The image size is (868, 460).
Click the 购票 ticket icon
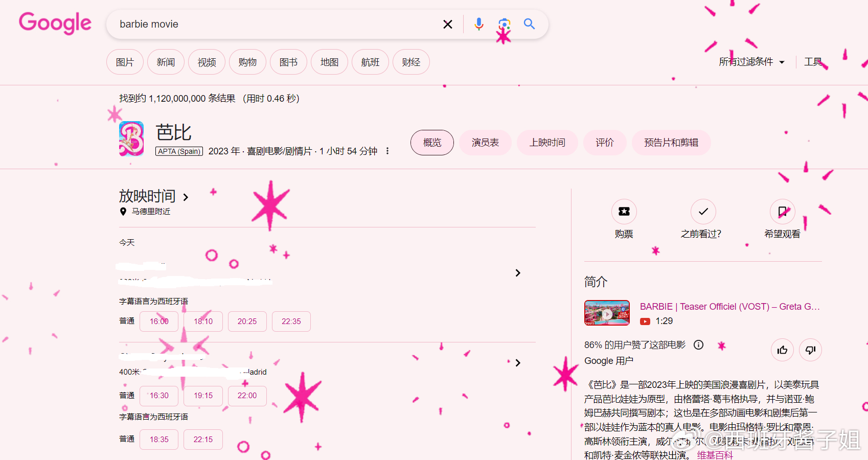click(624, 212)
